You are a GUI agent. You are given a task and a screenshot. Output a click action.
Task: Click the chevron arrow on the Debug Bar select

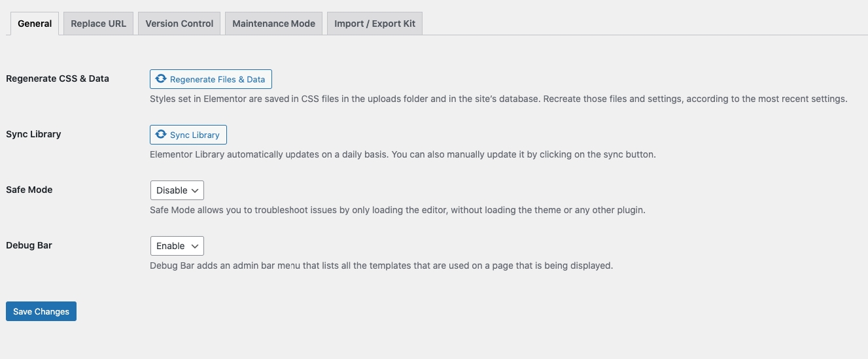coord(195,246)
